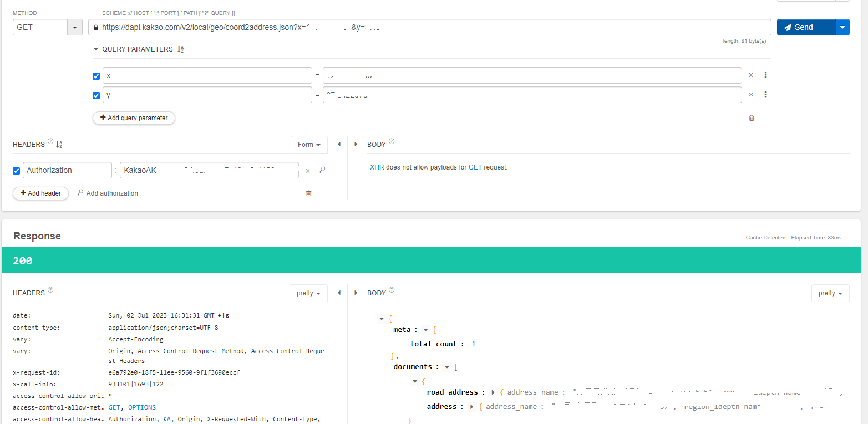
Task: Click the XHR link in body message
Action: click(x=377, y=167)
